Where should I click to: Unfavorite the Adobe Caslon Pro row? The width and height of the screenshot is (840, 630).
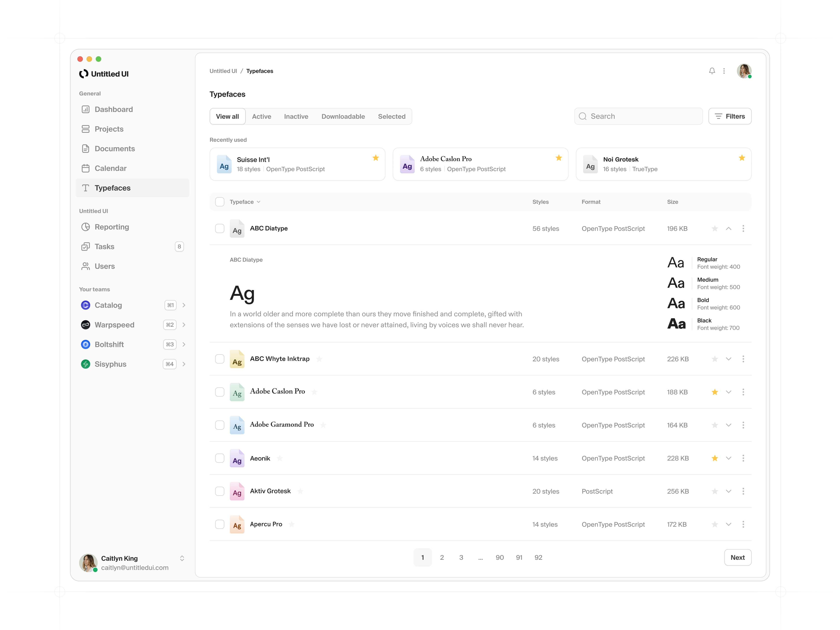714,392
